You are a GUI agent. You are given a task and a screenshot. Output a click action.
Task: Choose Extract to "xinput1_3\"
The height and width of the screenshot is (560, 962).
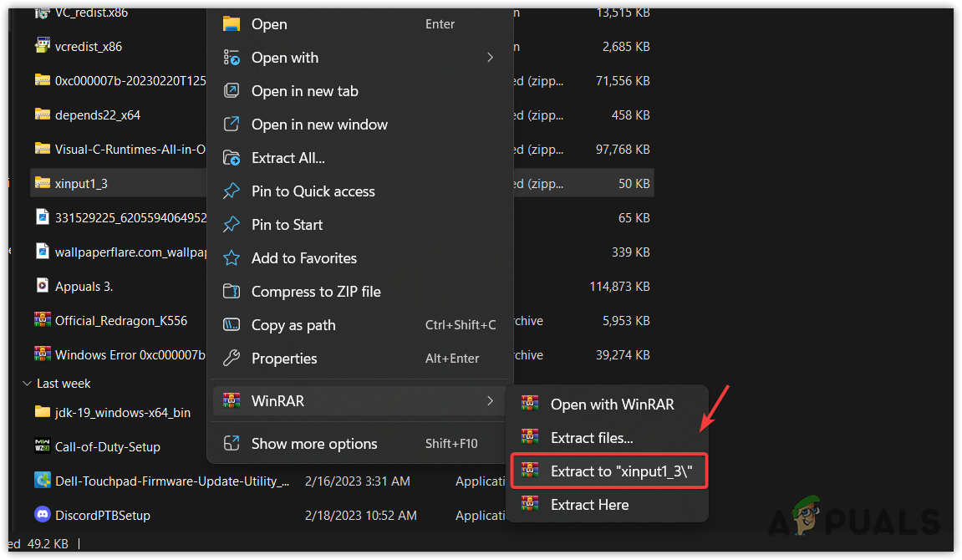click(x=609, y=470)
